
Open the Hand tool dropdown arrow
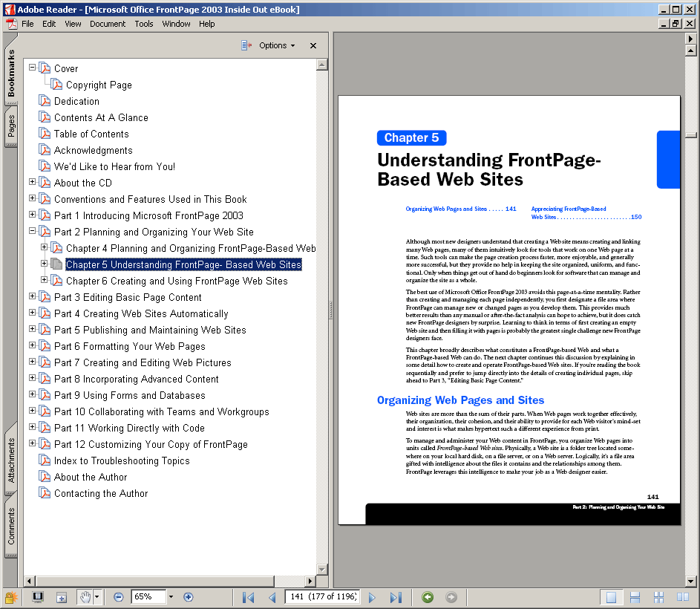pos(97,597)
